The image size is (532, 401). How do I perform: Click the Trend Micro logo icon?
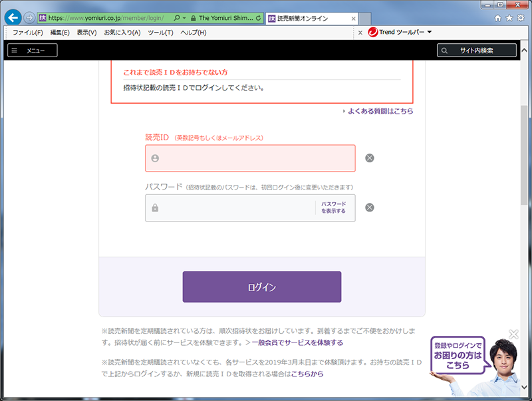(373, 32)
